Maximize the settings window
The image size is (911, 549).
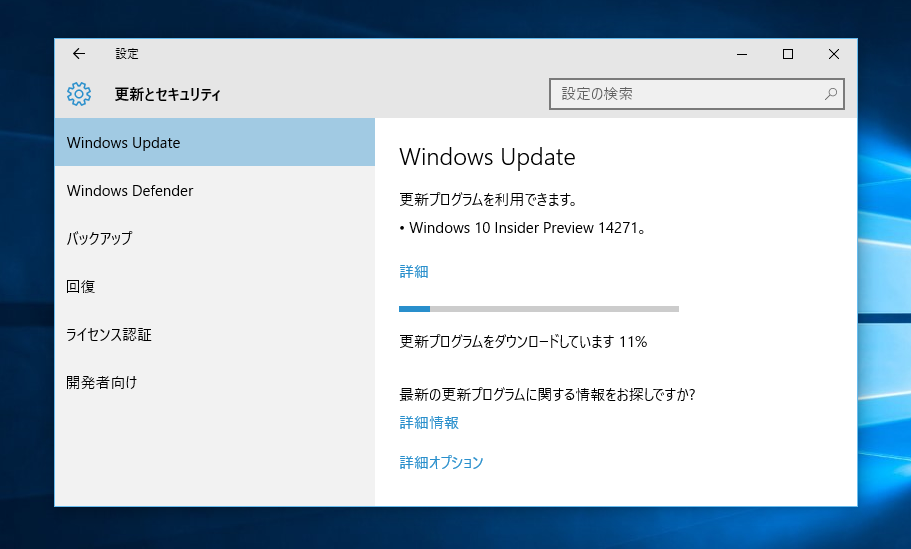click(788, 54)
